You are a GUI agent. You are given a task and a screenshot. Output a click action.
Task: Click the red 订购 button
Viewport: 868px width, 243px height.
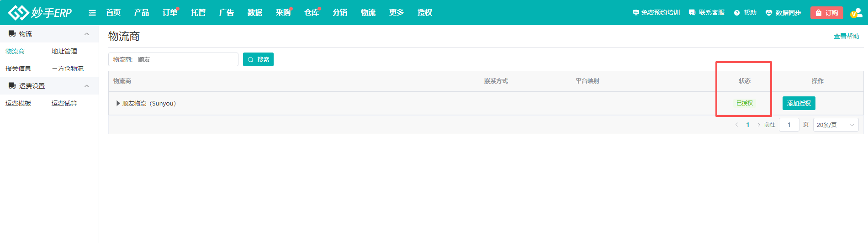pos(827,13)
